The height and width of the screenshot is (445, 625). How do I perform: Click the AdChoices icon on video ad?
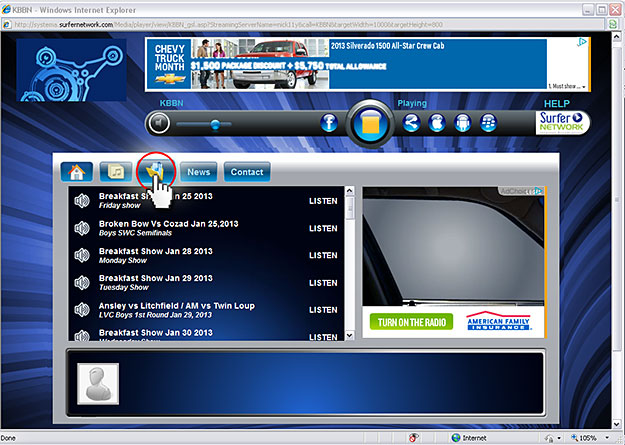(539, 191)
